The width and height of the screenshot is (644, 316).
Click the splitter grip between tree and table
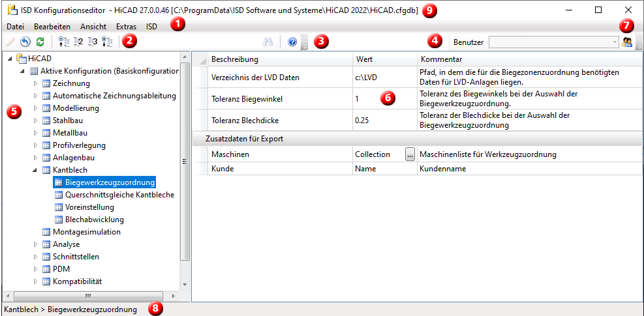point(185,162)
